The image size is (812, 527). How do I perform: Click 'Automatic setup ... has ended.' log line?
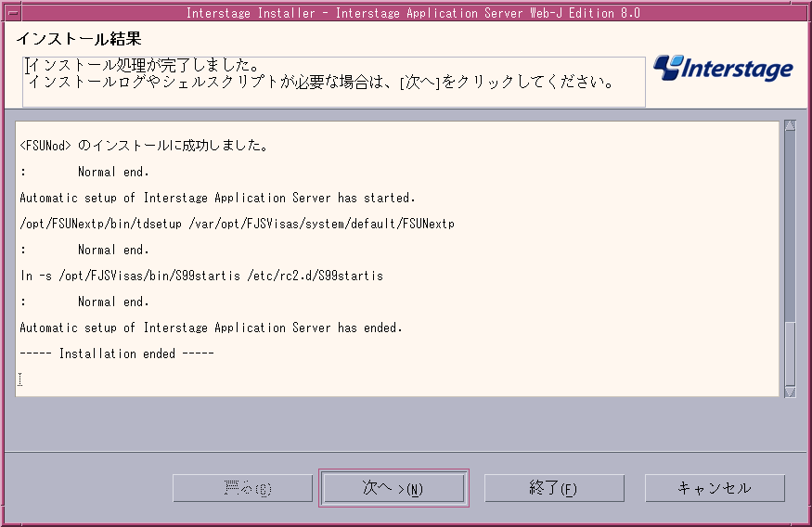click(211, 328)
